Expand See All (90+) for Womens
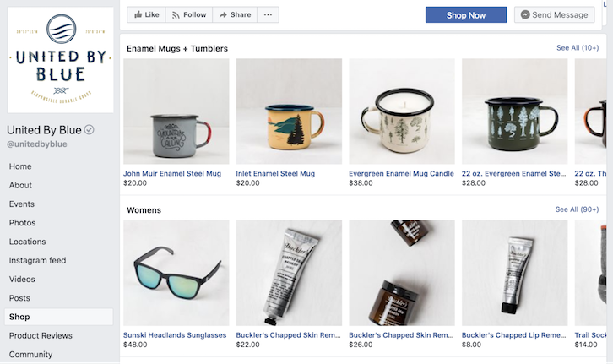Screen dimensions: 613x364 pyautogui.click(x=578, y=209)
